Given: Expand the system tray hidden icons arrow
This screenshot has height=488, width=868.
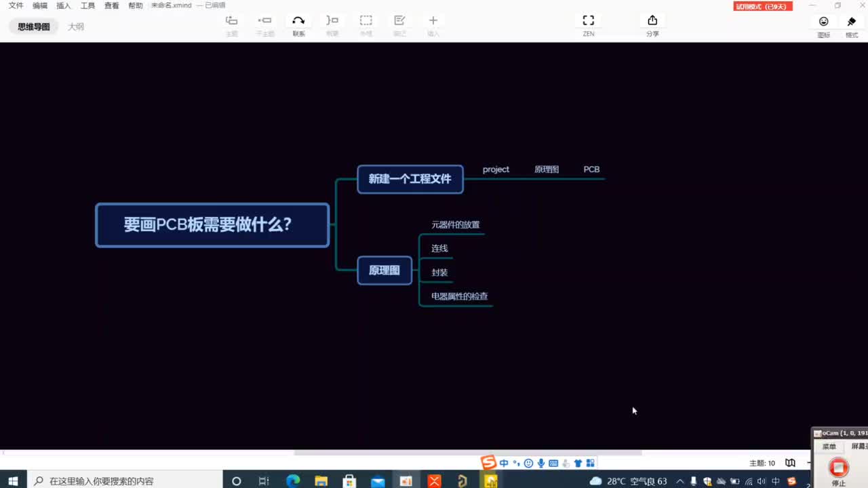Looking at the screenshot, I should (680, 481).
